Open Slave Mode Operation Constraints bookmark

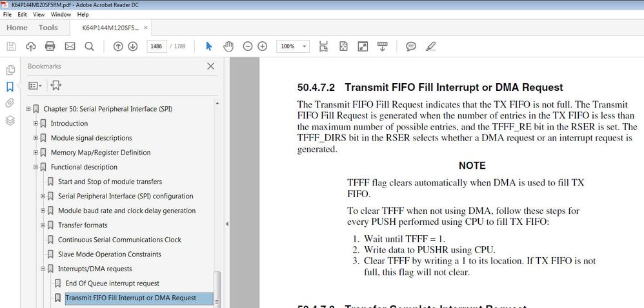pos(109,255)
